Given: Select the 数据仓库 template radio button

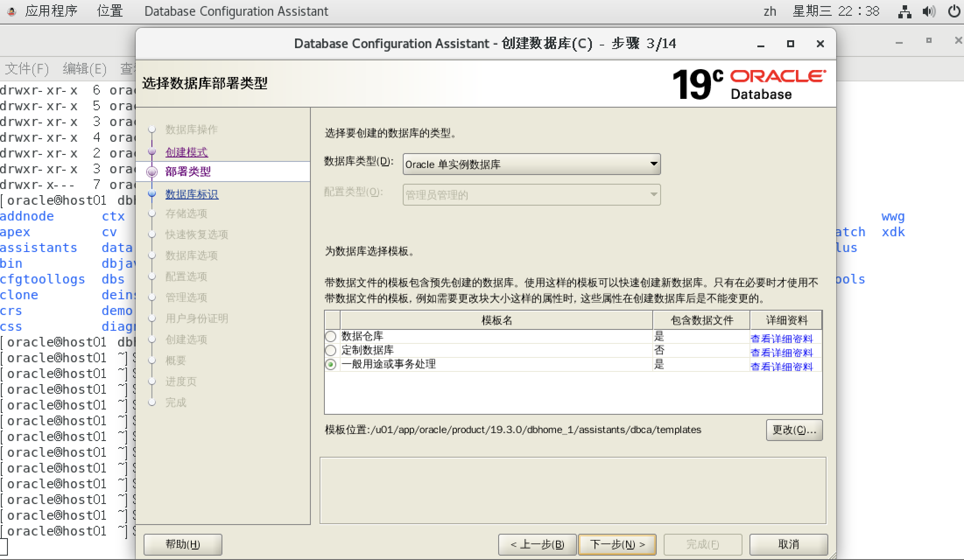Looking at the screenshot, I should tap(331, 336).
